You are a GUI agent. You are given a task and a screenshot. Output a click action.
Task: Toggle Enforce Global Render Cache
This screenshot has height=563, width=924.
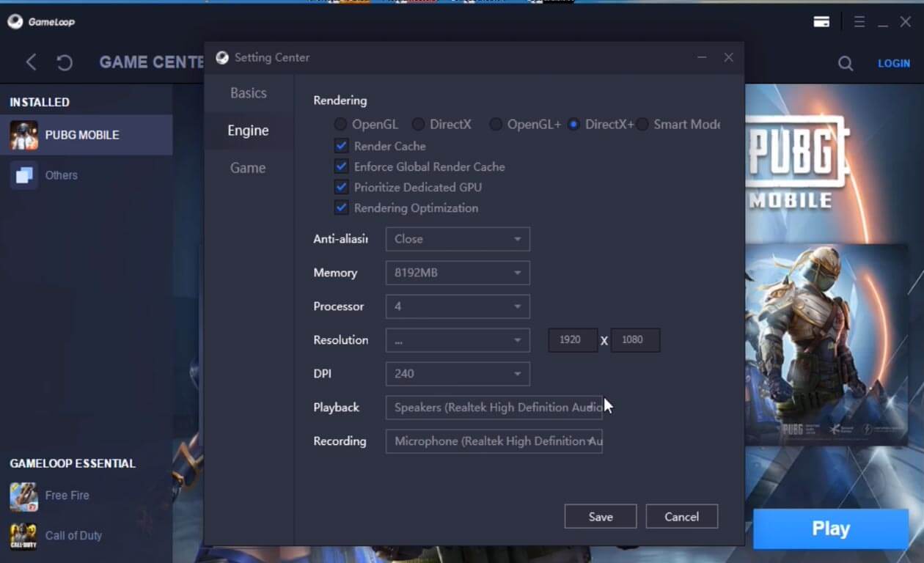click(341, 166)
